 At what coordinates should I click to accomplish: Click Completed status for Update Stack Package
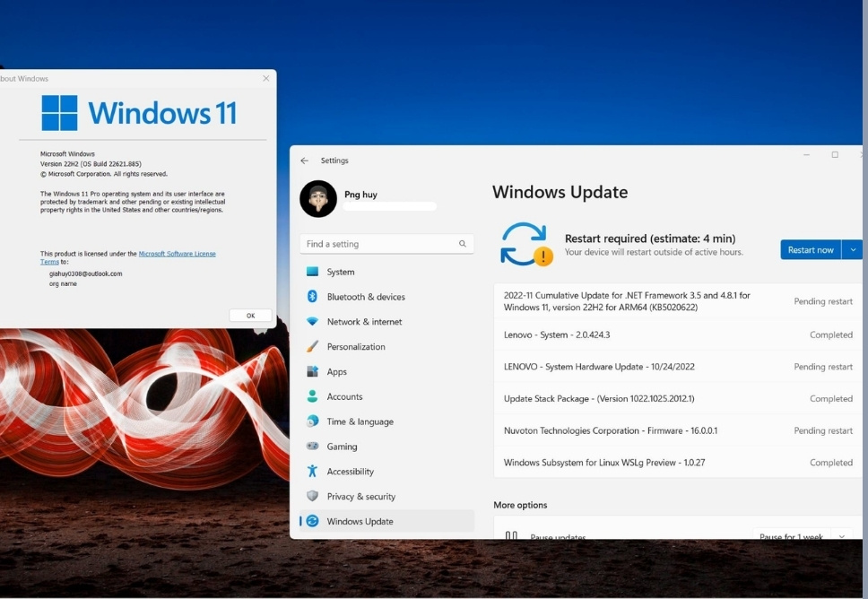pos(831,399)
